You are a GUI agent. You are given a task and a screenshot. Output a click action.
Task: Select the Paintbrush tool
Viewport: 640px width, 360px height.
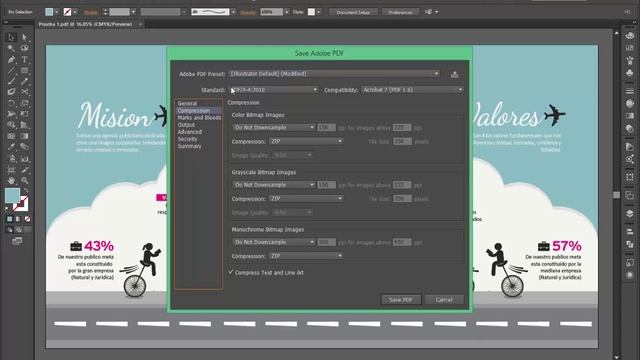[x=11, y=81]
